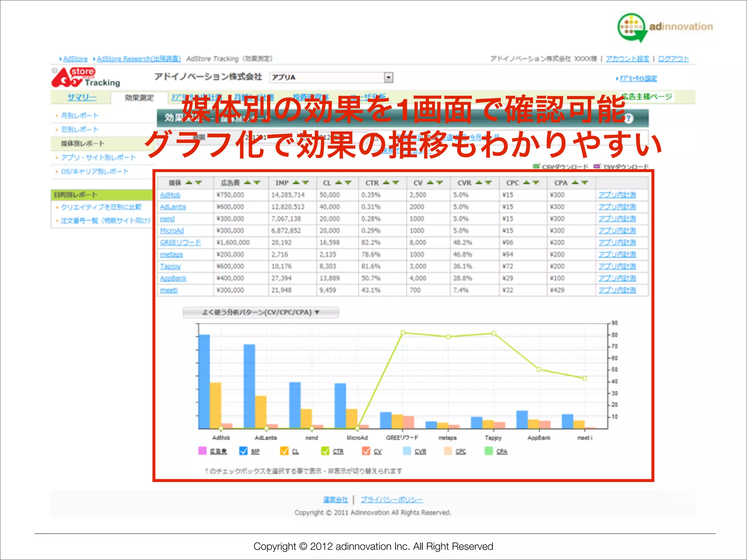Screen dimensions: 747x560
Task: Toggle CPC chart series checkbox
Action: click(x=448, y=451)
